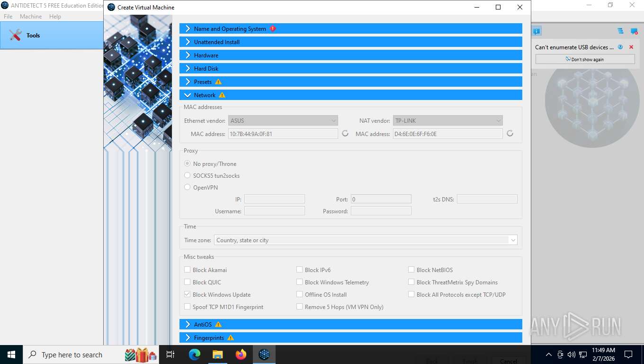The width and height of the screenshot is (644, 364).
Task: Click the warning icon next to Fingerprints
Action: coord(231,337)
